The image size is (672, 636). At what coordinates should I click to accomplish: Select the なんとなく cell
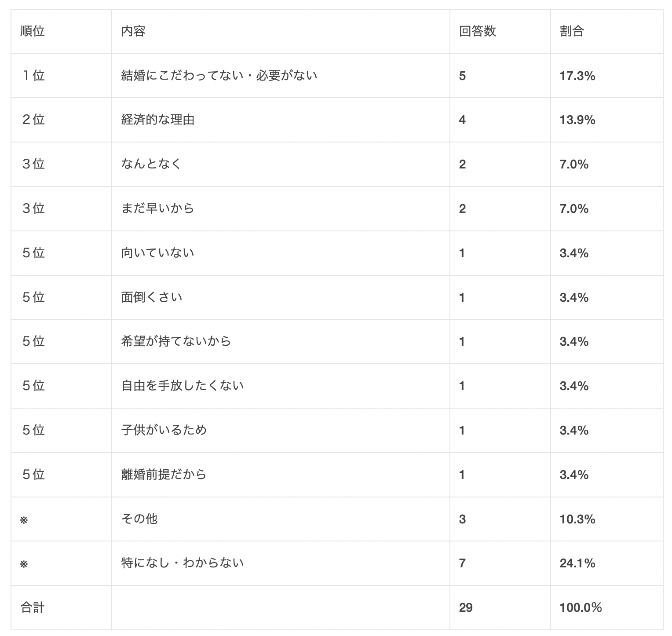151,164
